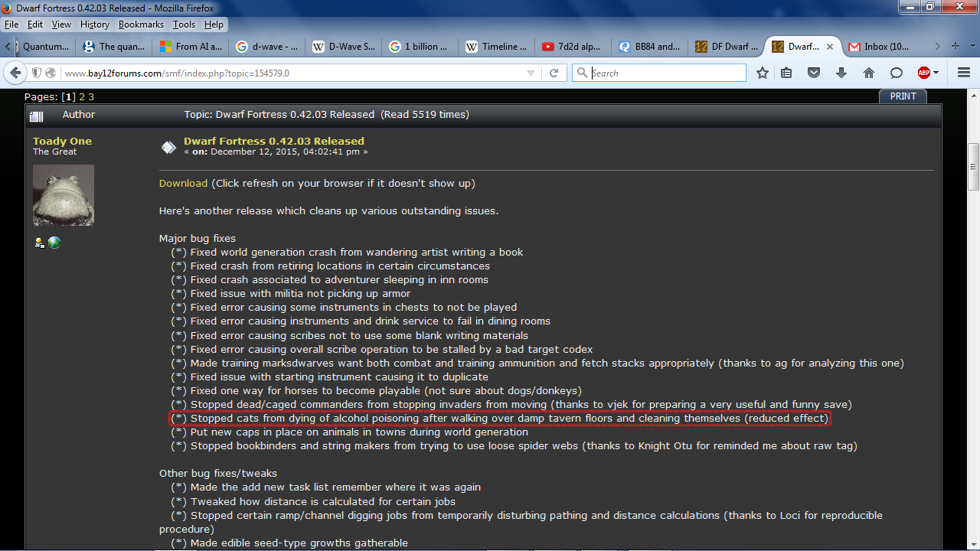The image size is (980, 551).
Task: Click the Adblock Plus ABP icon
Action: pyautogui.click(x=924, y=73)
